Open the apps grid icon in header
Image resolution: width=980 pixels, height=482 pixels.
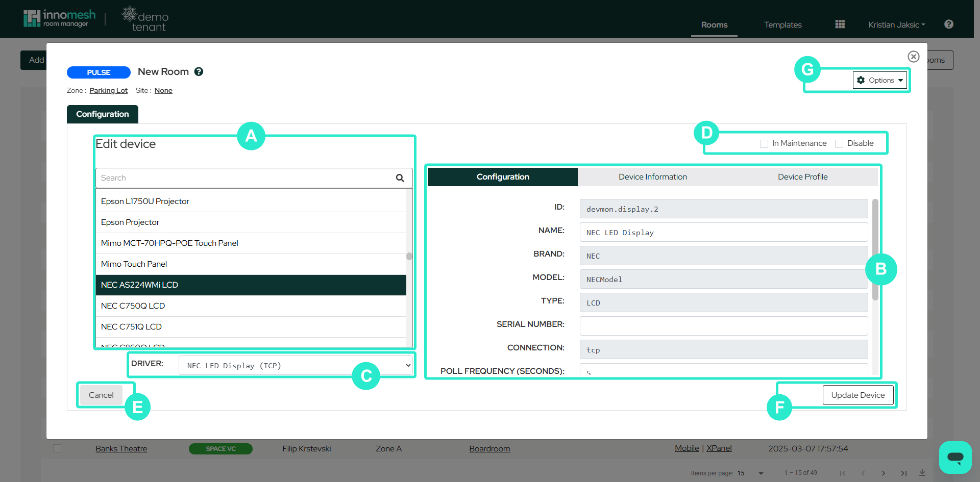840,24
